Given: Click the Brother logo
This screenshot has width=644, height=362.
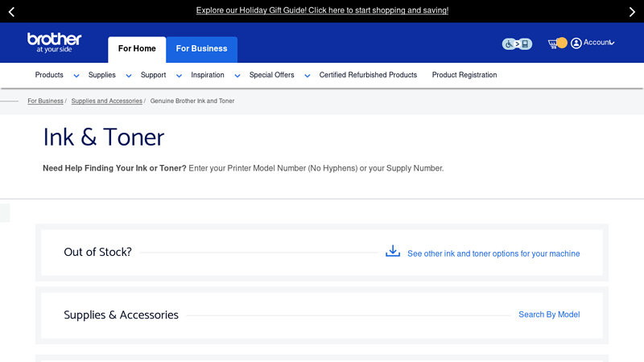Looking at the screenshot, I should (x=54, y=42).
